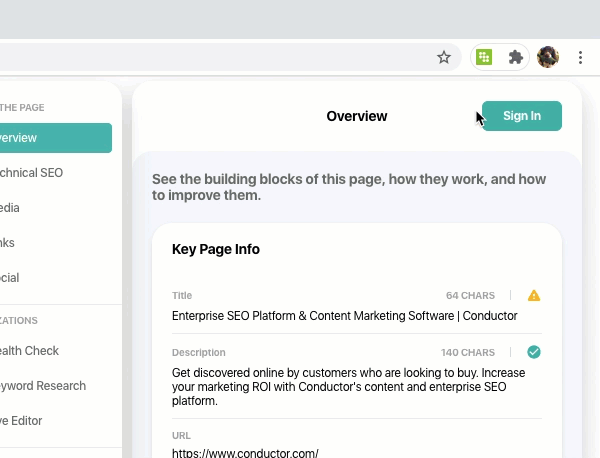Select the Overview sidebar tab

[x=56, y=138]
